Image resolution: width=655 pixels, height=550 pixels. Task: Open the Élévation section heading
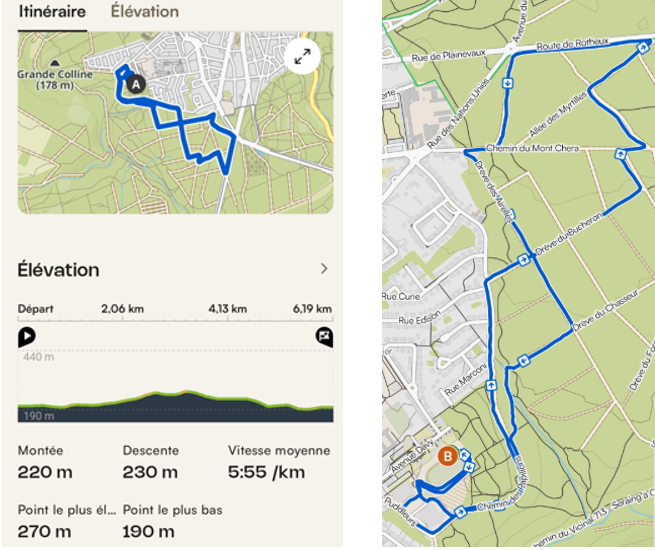point(58,270)
